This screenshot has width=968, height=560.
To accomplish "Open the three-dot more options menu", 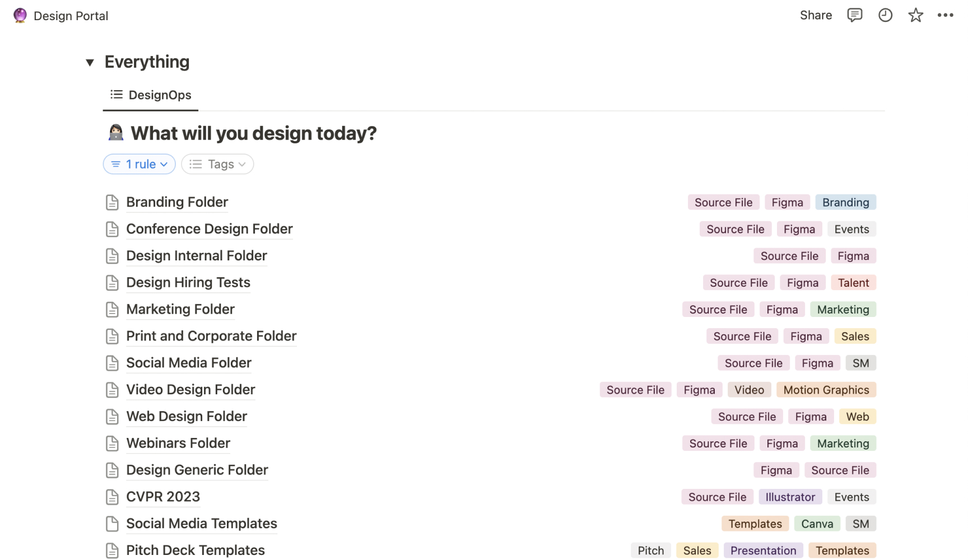I will (x=945, y=15).
